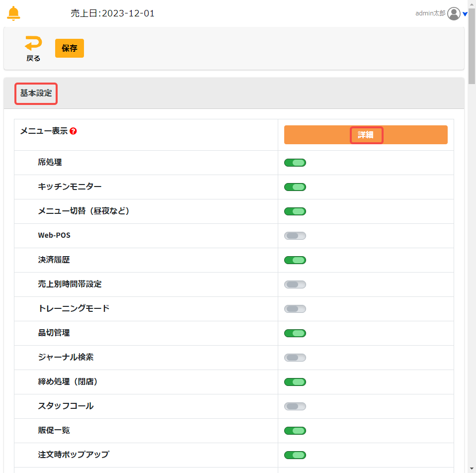The height and width of the screenshot is (473, 476).
Task: Open the 詳細 details button
Action: point(366,135)
